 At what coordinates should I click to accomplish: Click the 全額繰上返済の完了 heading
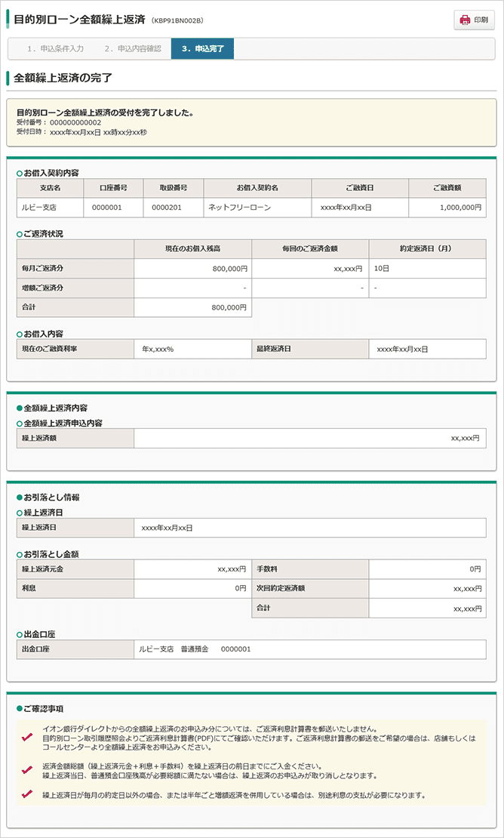click(x=63, y=78)
